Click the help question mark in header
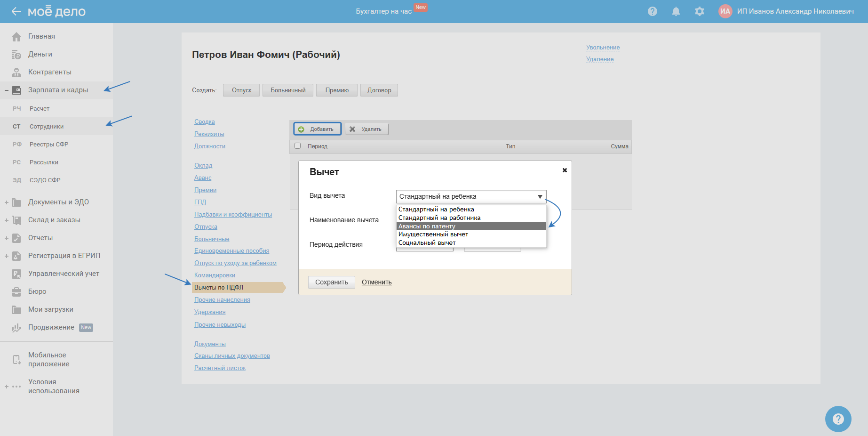Screen dimensions: 868x436 pyautogui.click(x=652, y=11)
